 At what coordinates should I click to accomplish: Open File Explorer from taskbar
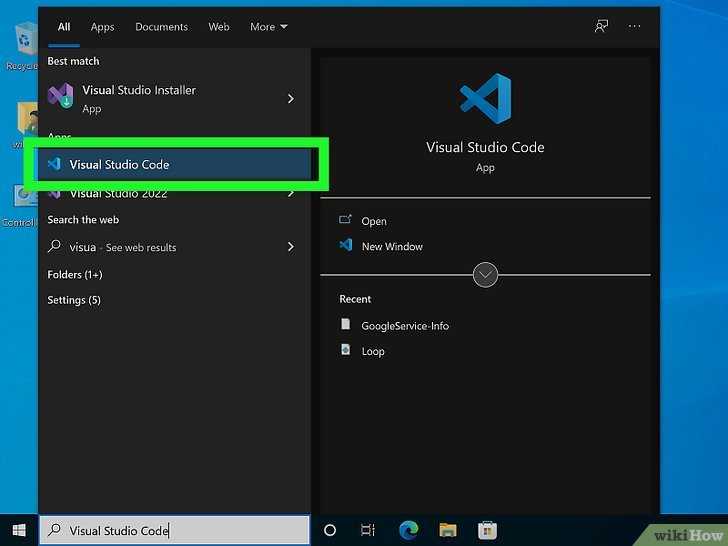[448, 530]
